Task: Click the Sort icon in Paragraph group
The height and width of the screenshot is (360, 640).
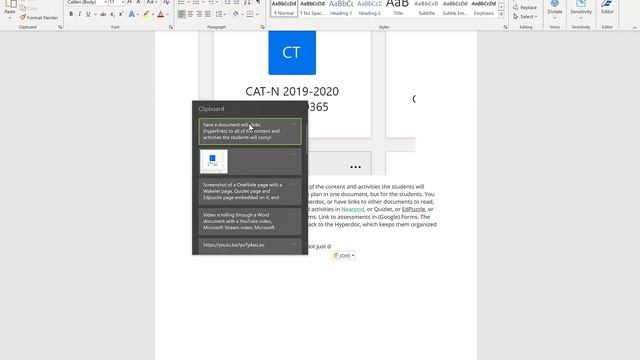Action: [x=247, y=2]
